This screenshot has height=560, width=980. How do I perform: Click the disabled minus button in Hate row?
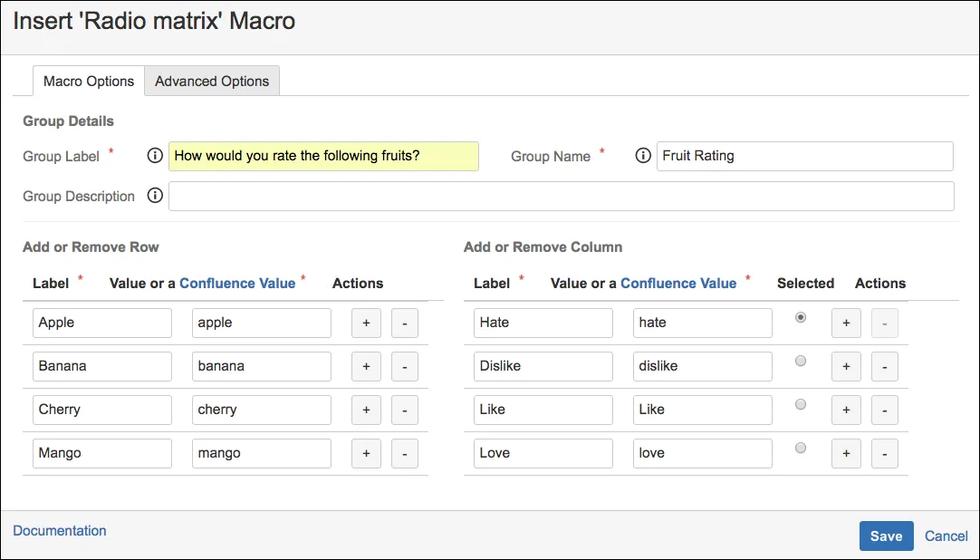pos(885,323)
